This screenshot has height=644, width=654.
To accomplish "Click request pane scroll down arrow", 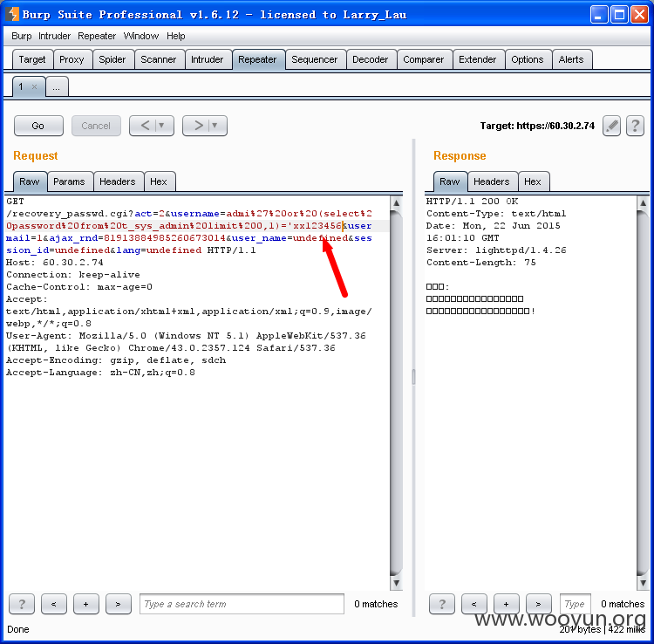I will tap(396, 583).
